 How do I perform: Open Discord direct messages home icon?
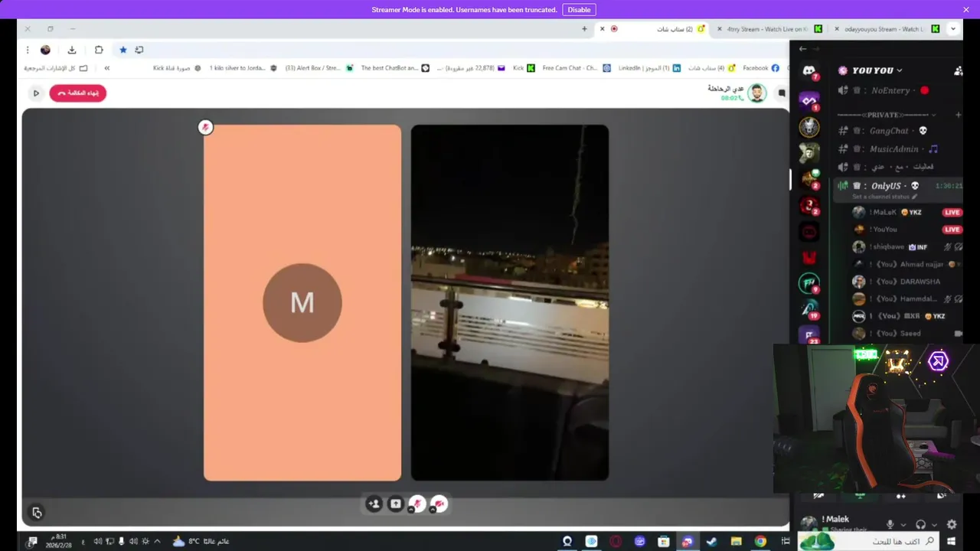809,71
